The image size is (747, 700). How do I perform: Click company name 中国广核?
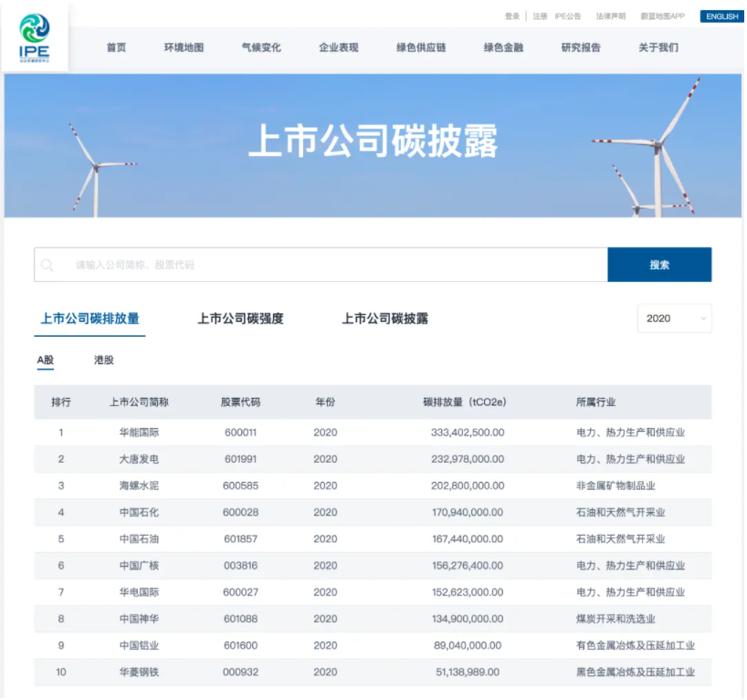click(139, 566)
